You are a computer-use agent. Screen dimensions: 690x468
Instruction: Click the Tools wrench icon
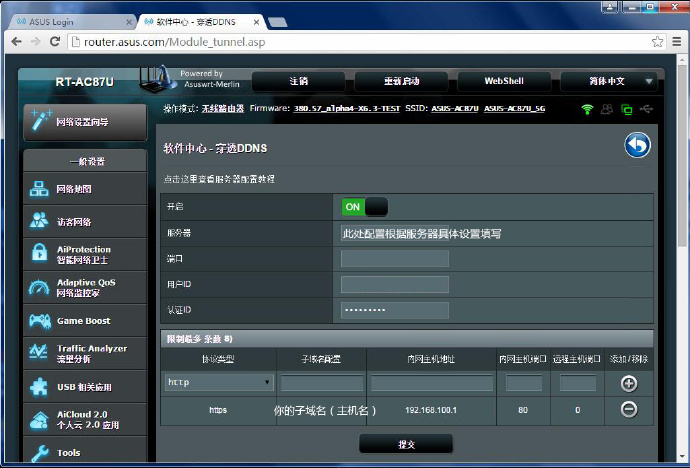pyautogui.click(x=40, y=453)
